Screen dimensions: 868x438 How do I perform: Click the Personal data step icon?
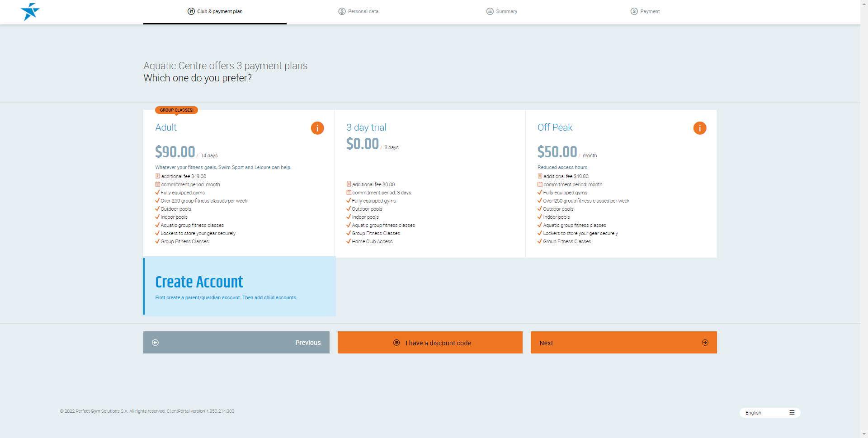click(x=342, y=11)
